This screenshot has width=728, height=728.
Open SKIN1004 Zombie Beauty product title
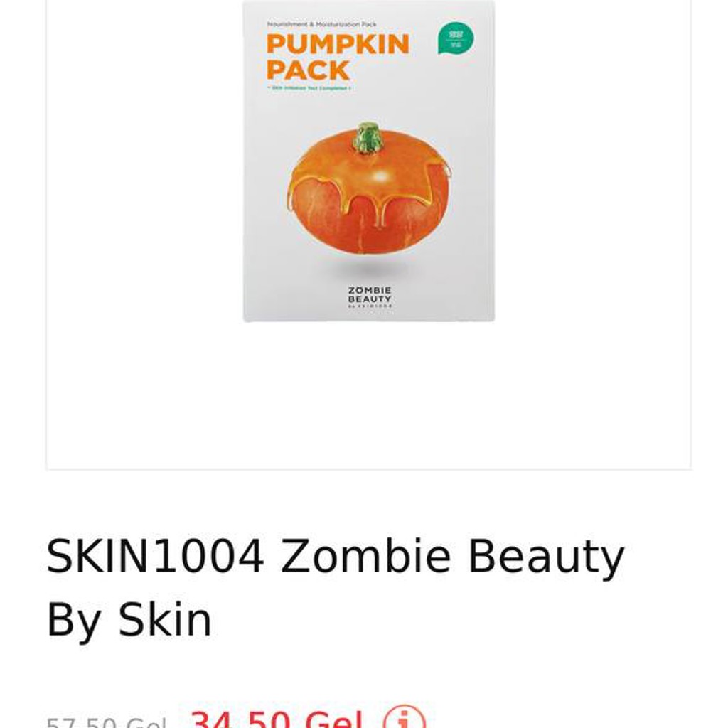pos(336,588)
